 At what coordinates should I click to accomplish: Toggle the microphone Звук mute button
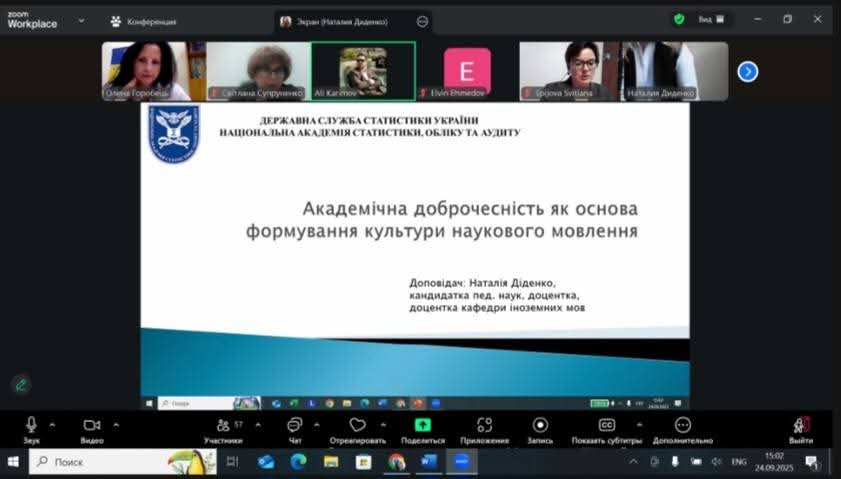click(x=31, y=426)
